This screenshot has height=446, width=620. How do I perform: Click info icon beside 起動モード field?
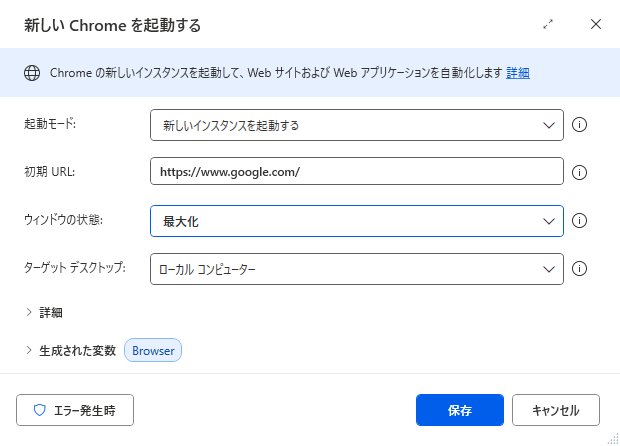point(579,125)
